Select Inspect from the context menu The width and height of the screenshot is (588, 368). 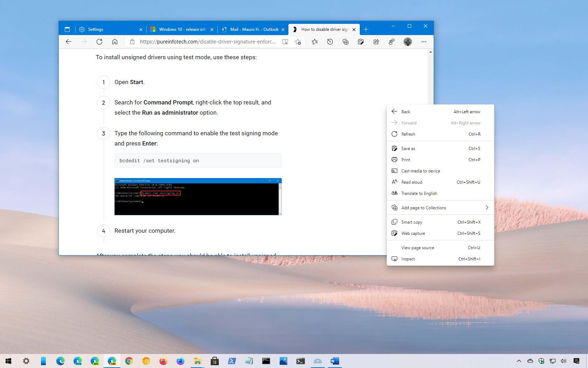tap(408, 259)
